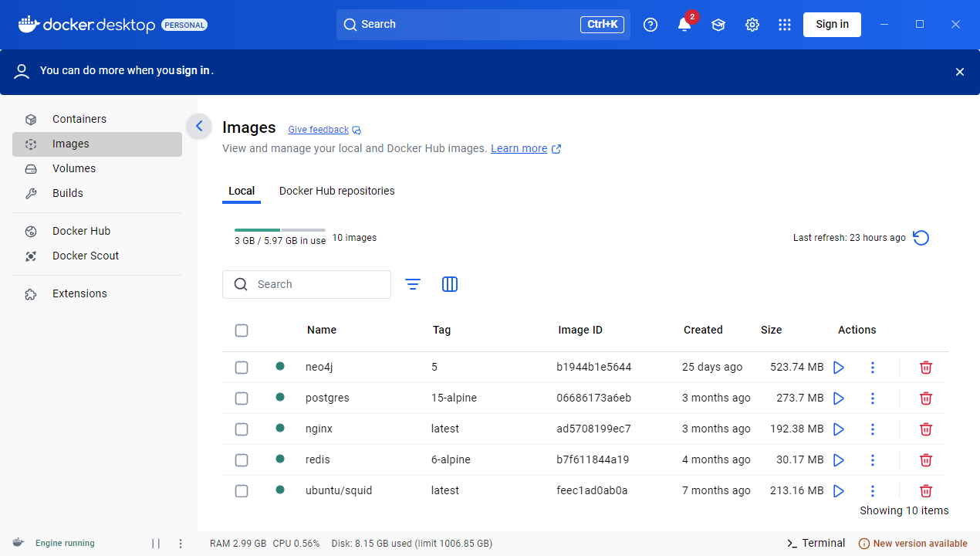Screen dimensions: 980x556
Task: Run the postgres image
Action: [839, 398]
